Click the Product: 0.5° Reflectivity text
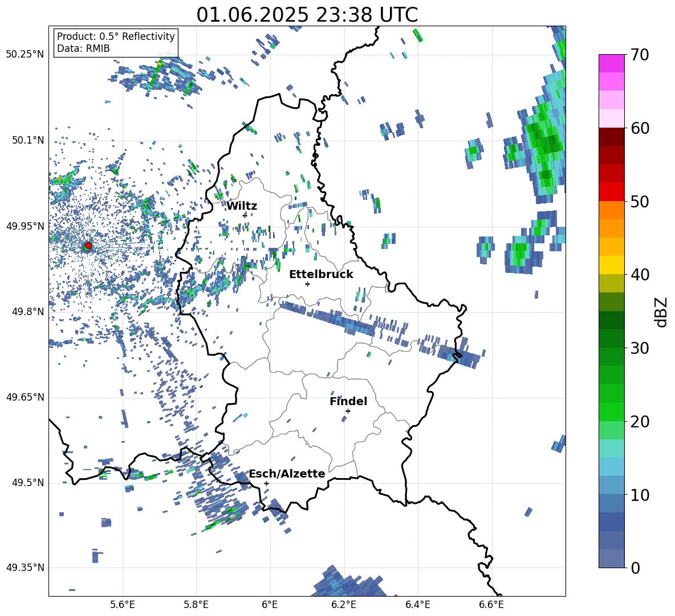Screen dimensions: 675x616 tap(116, 36)
